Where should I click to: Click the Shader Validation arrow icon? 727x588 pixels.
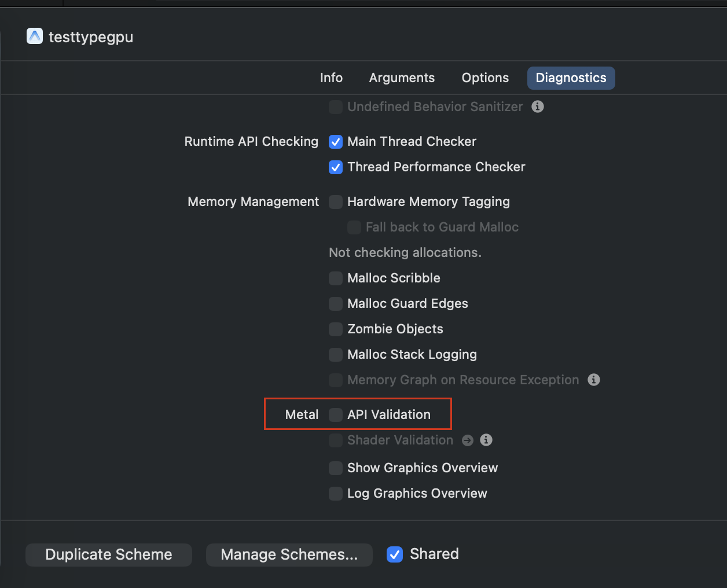468,440
